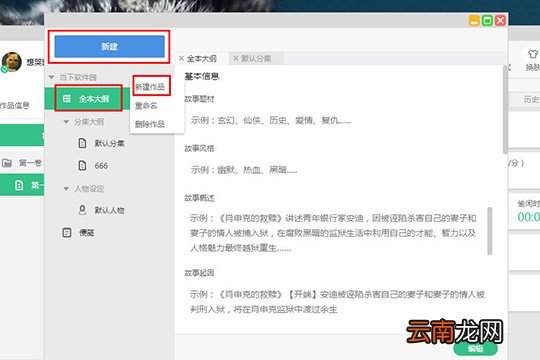
Task: Open the 便签 notes item
Action: 87,233
